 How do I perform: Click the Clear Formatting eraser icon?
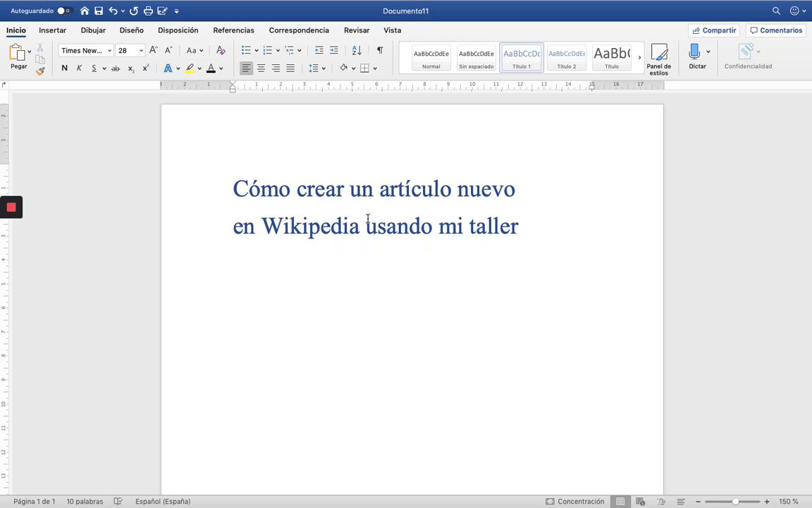(x=221, y=50)
